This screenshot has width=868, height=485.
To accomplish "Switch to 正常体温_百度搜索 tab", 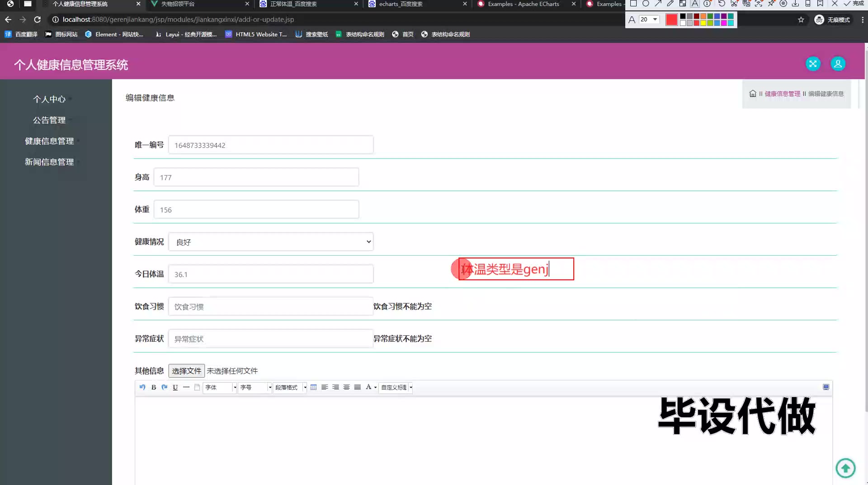I will point(309,4).
